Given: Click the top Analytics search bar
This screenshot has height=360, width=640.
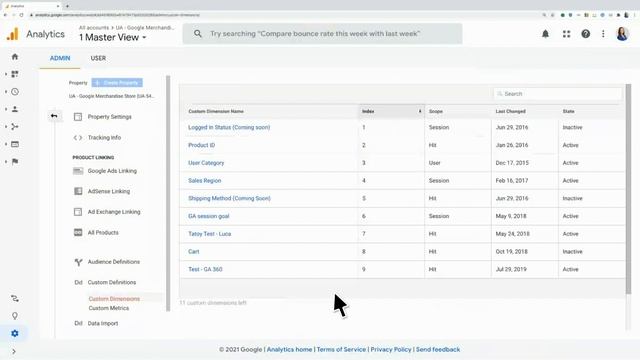Looking at the screenshot, I should (322, 34).
